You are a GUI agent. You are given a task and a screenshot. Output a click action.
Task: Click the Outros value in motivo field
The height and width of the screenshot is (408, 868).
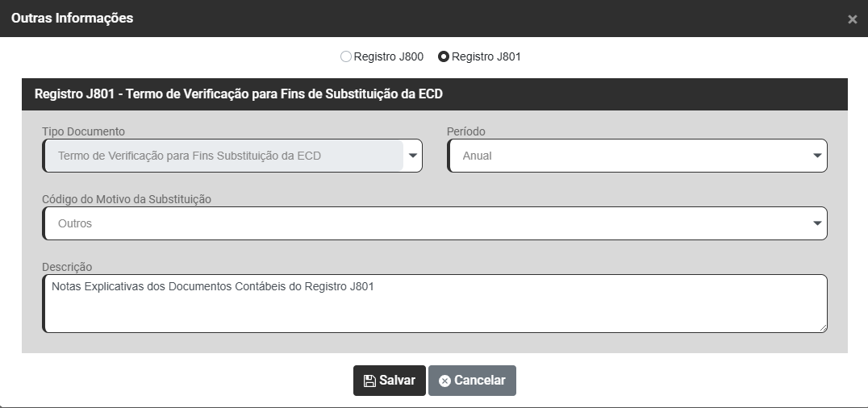pyautogui.click(x=75, y=223)
